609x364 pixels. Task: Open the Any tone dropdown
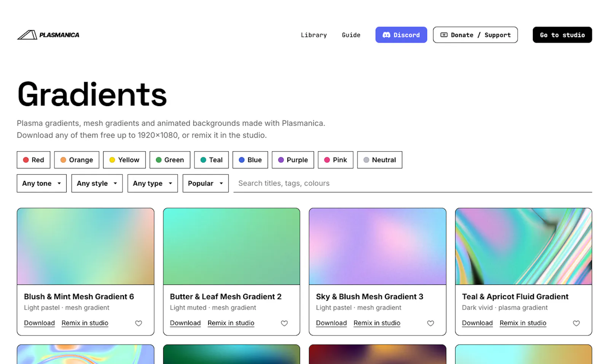tap(41, 183)
